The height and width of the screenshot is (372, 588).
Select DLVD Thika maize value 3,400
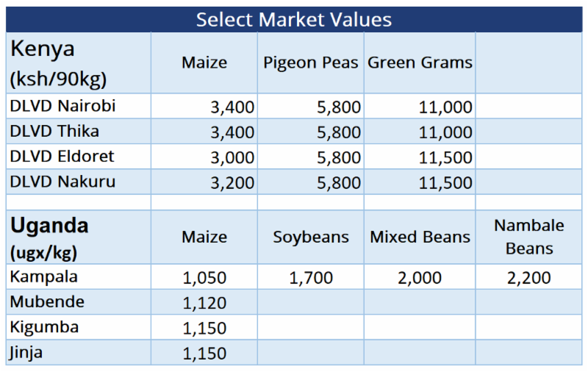(x=232, y=132)
